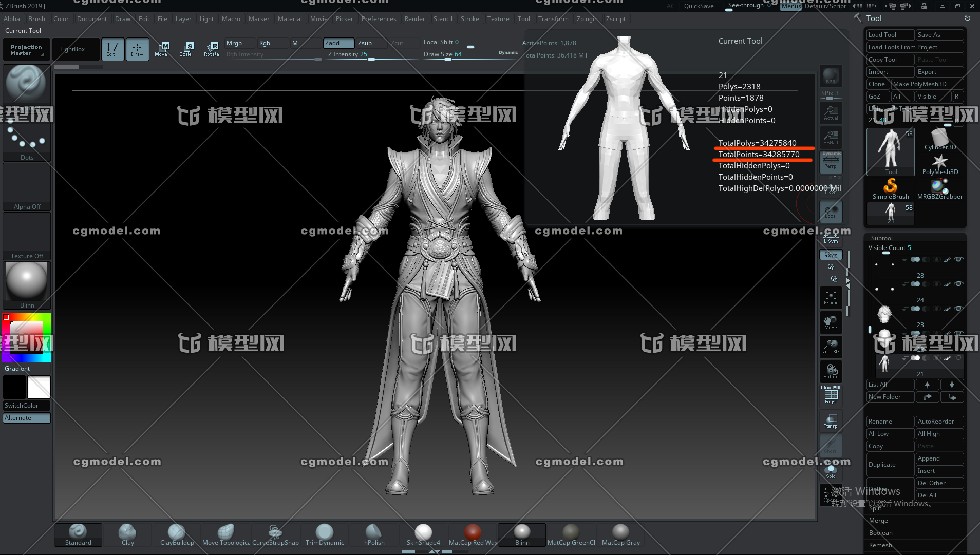
Task: Move subtool up with up arrow
Action: 927,385
